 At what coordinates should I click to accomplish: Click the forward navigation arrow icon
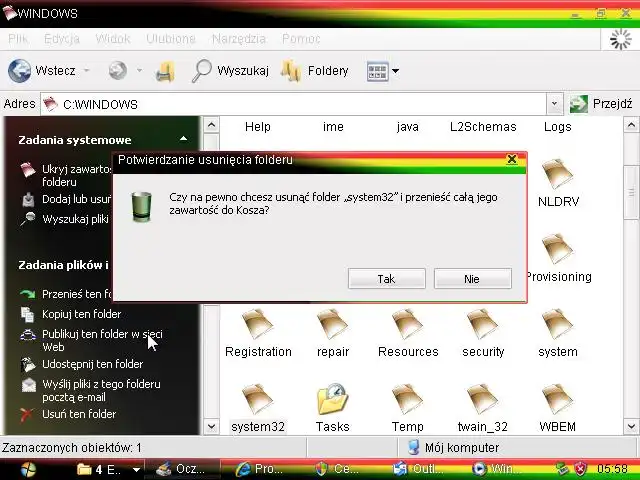click(118, 71)
